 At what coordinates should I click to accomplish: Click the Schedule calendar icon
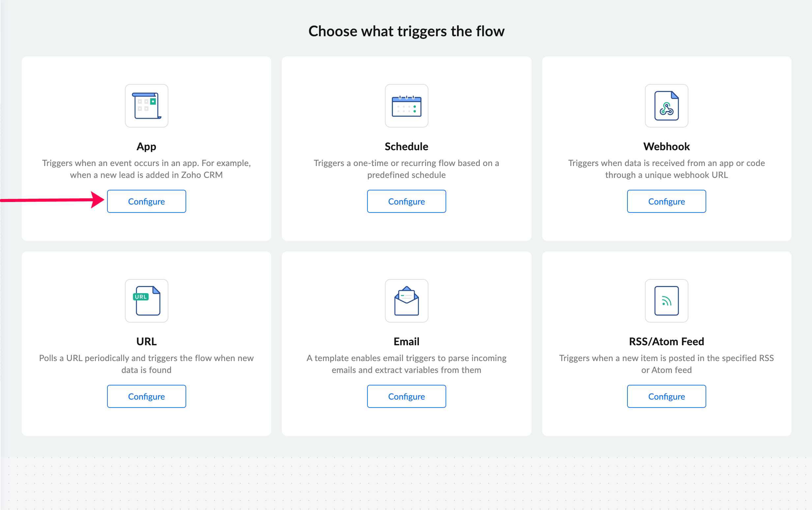click(406, 106)
